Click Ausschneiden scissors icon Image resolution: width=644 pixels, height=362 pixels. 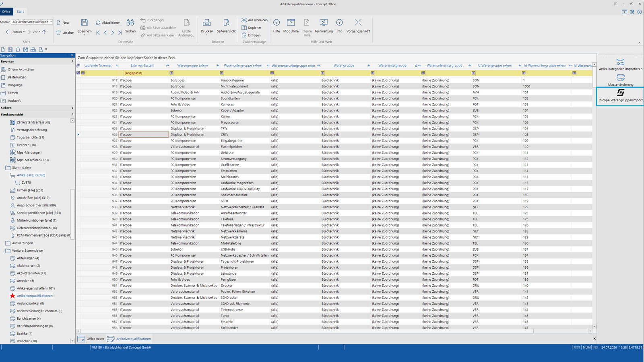(244, 20)
